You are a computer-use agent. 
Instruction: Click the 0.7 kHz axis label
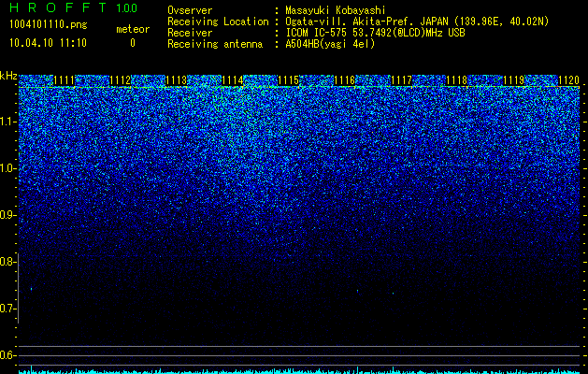7,309
